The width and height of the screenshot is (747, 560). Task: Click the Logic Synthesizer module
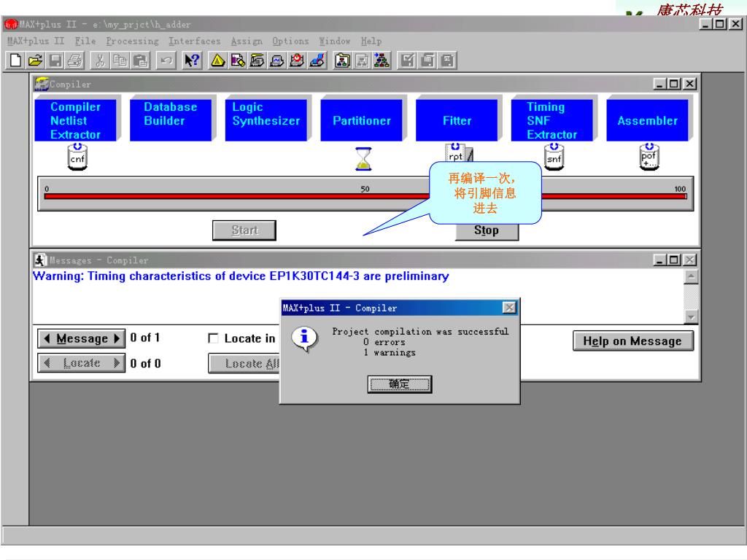[x=266, y=120]
